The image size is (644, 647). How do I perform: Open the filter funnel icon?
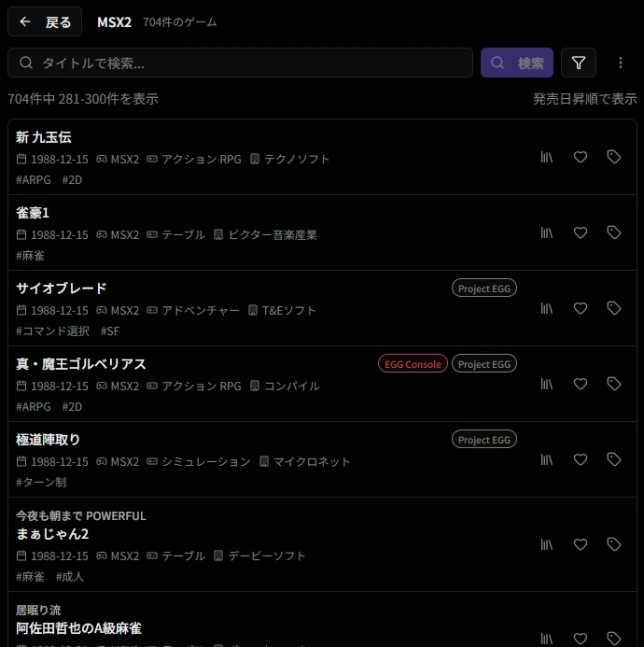point(579,63)
